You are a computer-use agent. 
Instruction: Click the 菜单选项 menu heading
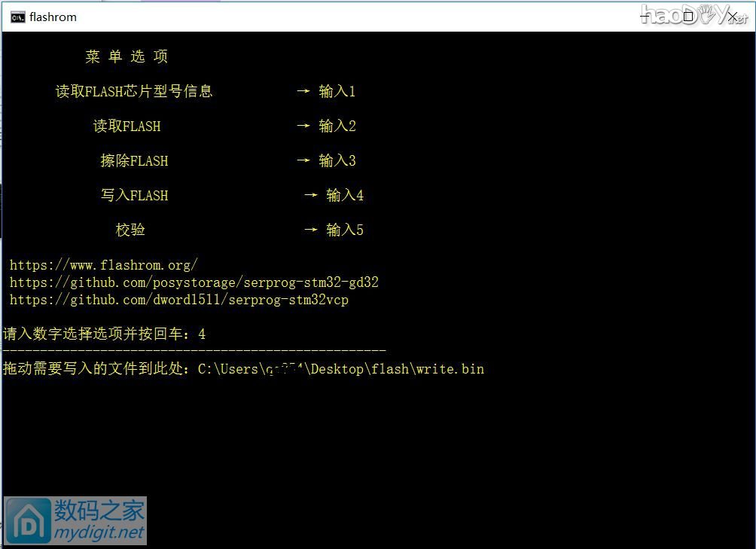coord(127,56)
